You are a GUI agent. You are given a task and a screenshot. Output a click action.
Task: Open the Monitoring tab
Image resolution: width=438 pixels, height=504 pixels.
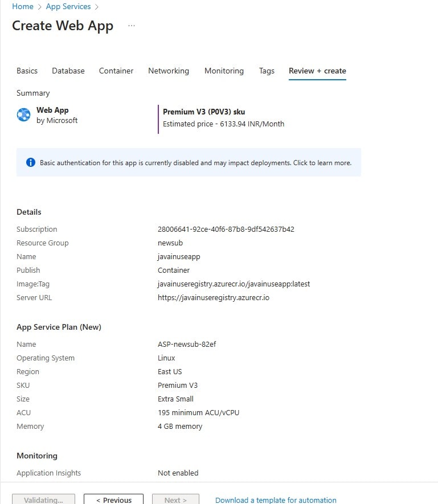coord(224,71)
